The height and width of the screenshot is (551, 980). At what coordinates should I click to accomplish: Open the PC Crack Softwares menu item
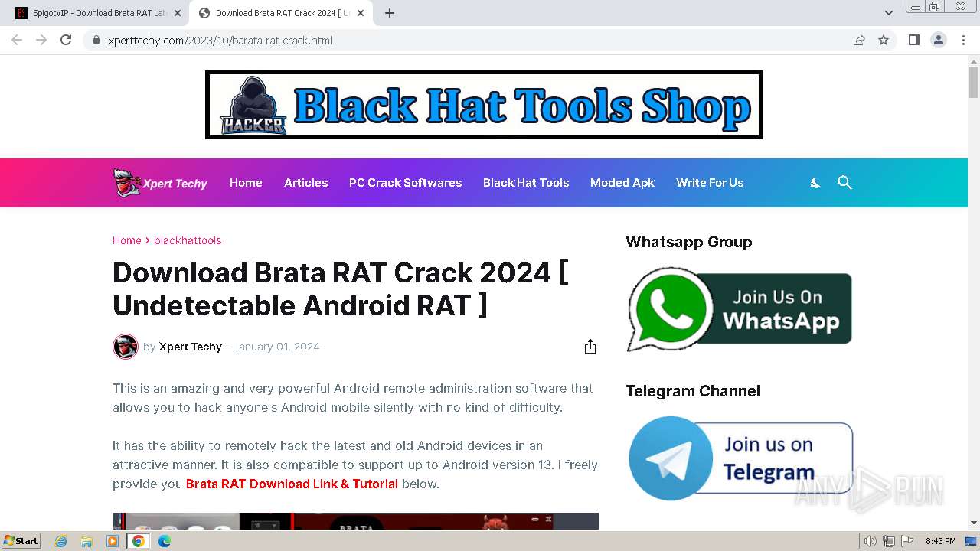point(405,183)
